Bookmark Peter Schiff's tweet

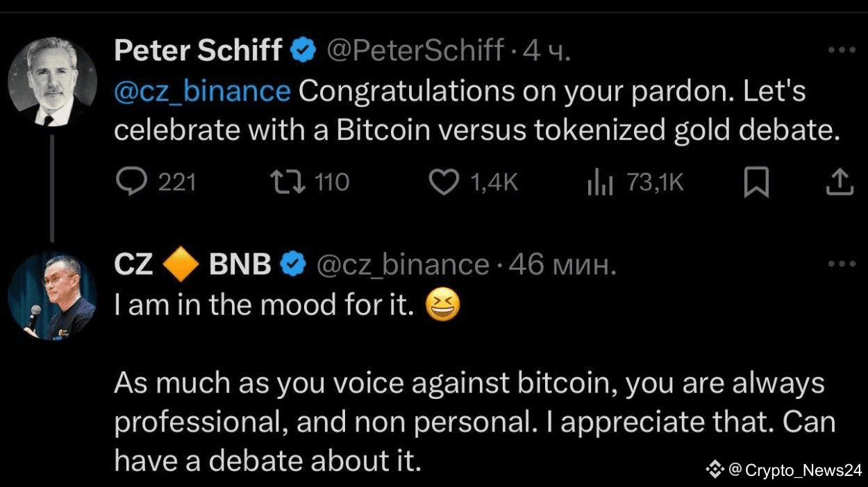(756, 183)
